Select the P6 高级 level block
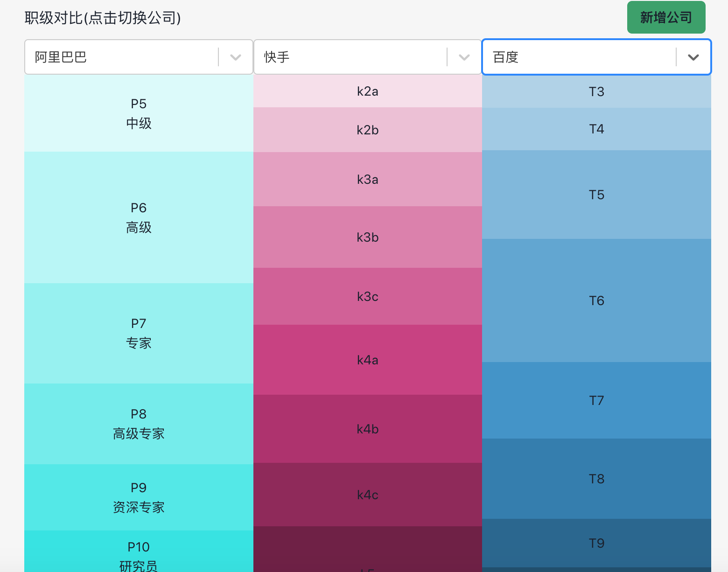The width and height of the screenshot is (728, 572). pos(139,217)
